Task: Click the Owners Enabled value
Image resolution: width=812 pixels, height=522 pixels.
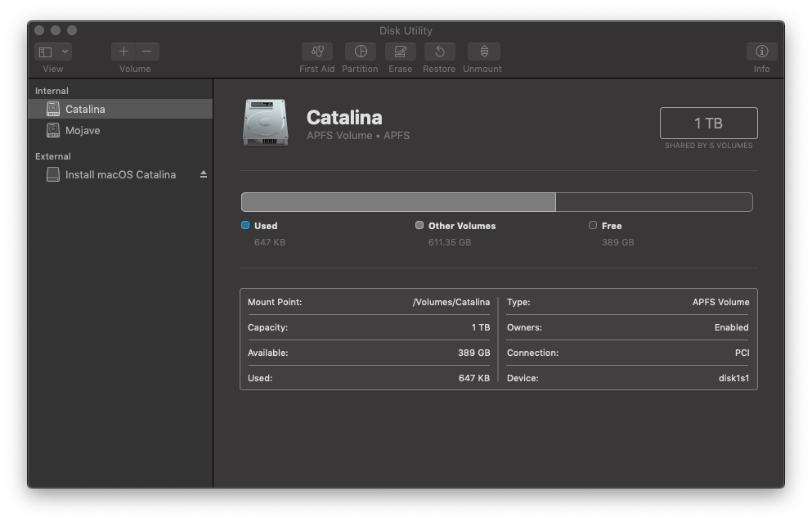Action: (x=731, y=327)
